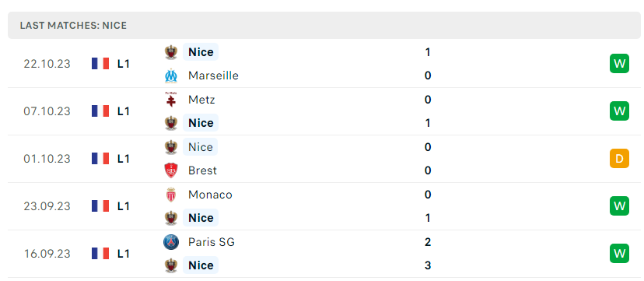The width and height of the screenshot is (644, 281).
Task: Open the match dated 23.09.23
Action: pyautogui.click(x=324, y=206)
